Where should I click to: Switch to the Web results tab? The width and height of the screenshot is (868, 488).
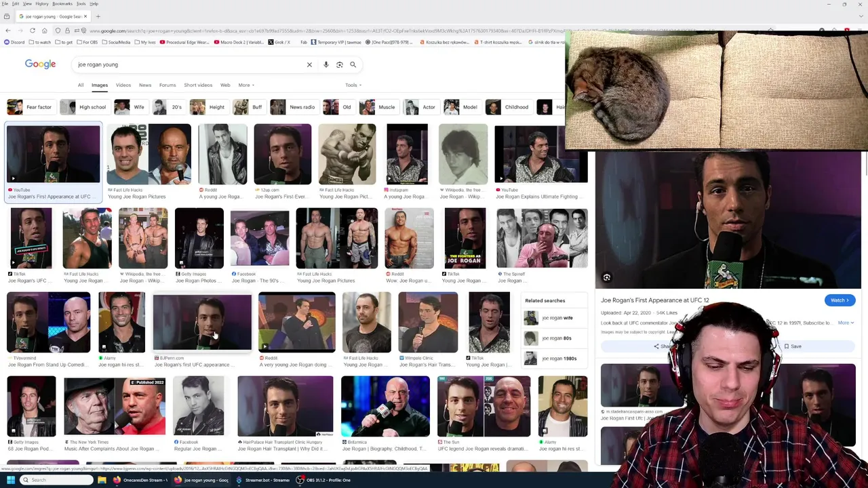tap(225, 85)
